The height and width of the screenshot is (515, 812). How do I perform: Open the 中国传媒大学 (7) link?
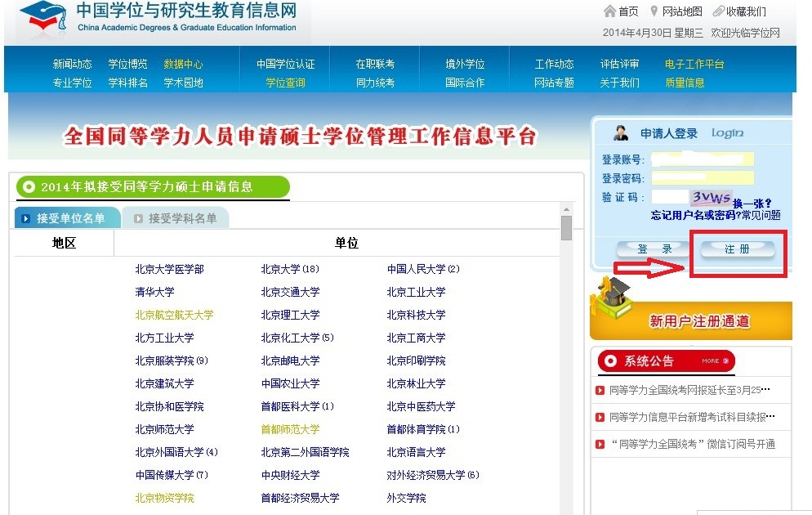pyautogui.click(x=172, y=475)
